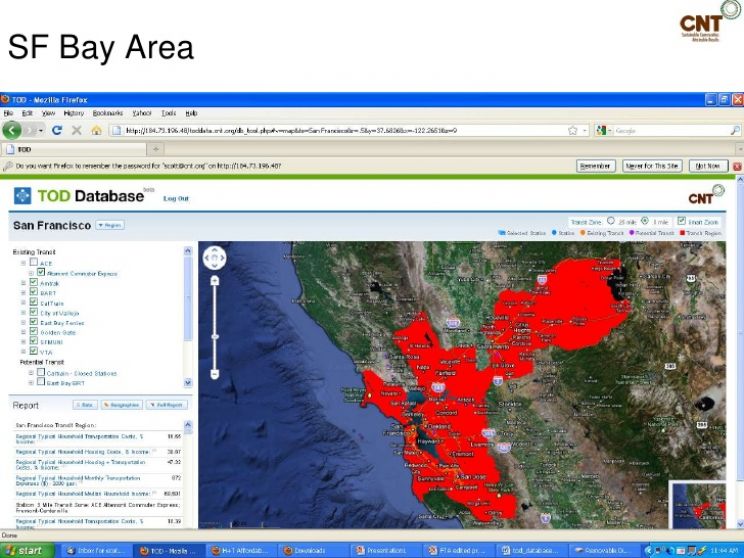
Task: Click the Remember password button
Action: [595, 166]
